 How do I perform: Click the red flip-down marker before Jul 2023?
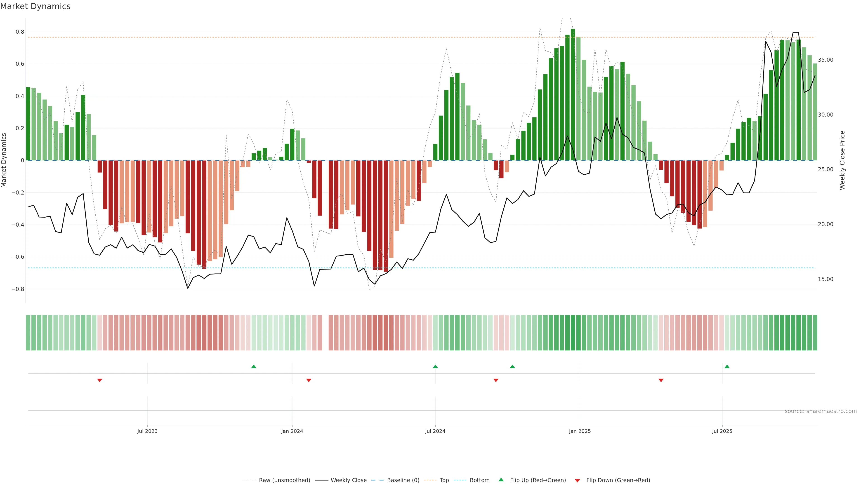(99, 380)
